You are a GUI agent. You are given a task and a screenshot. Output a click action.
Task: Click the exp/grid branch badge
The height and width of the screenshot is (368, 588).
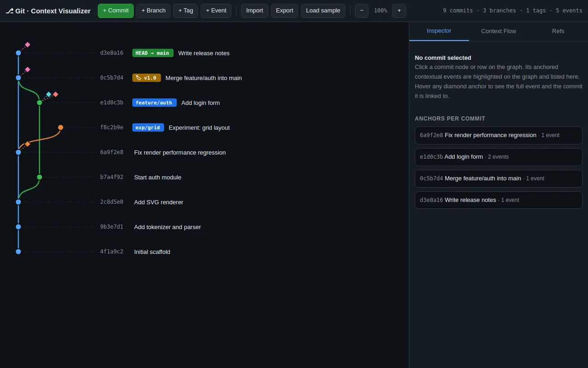[148, 127]
